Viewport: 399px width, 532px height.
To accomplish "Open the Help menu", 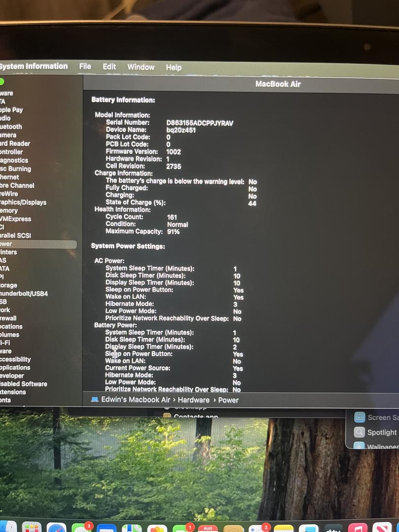I will click(x=173, y=67).
